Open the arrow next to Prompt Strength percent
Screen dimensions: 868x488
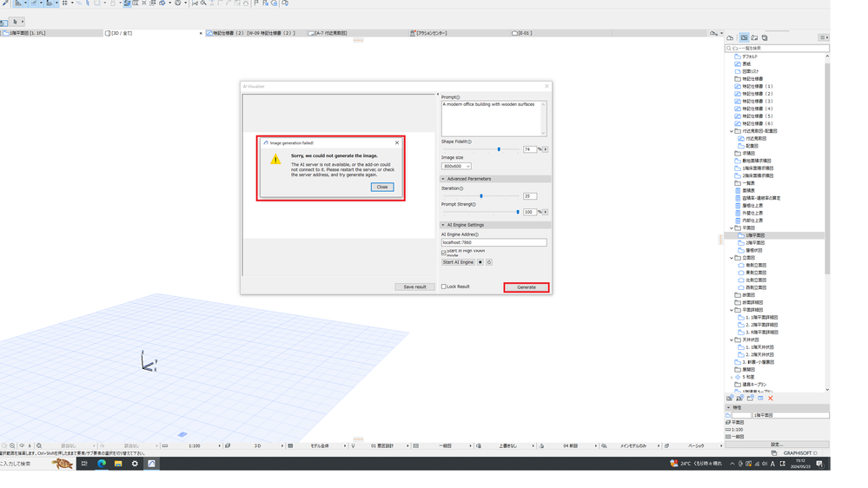coord(546,212)
